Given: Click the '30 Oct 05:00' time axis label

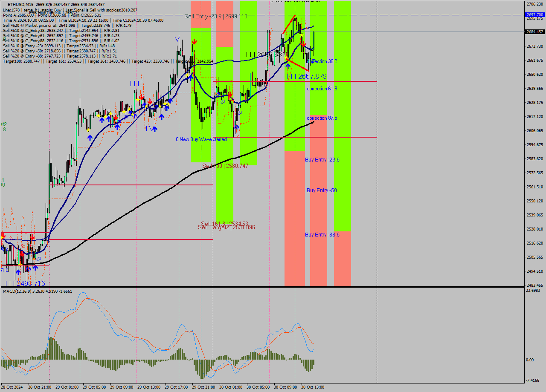Looking at the screenshot, I should pos(258,387).
